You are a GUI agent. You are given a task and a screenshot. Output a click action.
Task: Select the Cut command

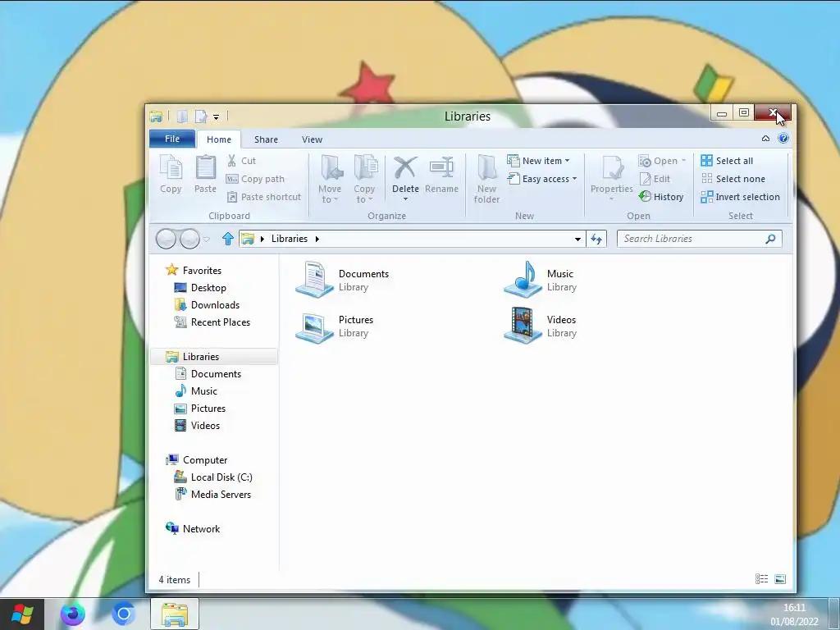(241, 161)
